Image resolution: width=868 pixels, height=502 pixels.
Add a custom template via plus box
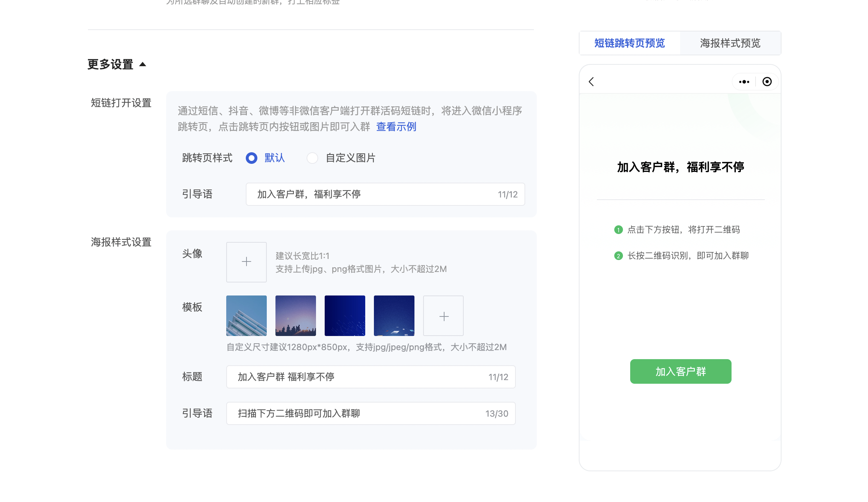click(x=443, y=316)
